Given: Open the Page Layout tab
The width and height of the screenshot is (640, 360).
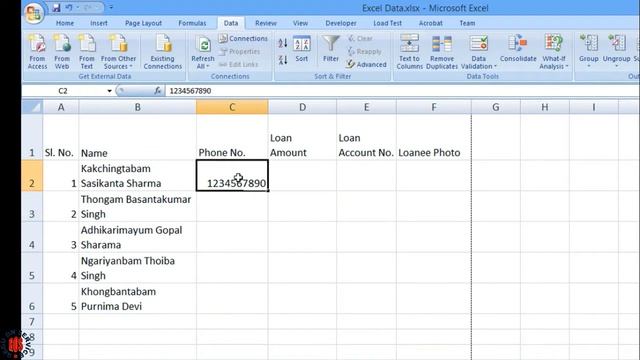Looking at the screenshot, I should tap(143, 23).
